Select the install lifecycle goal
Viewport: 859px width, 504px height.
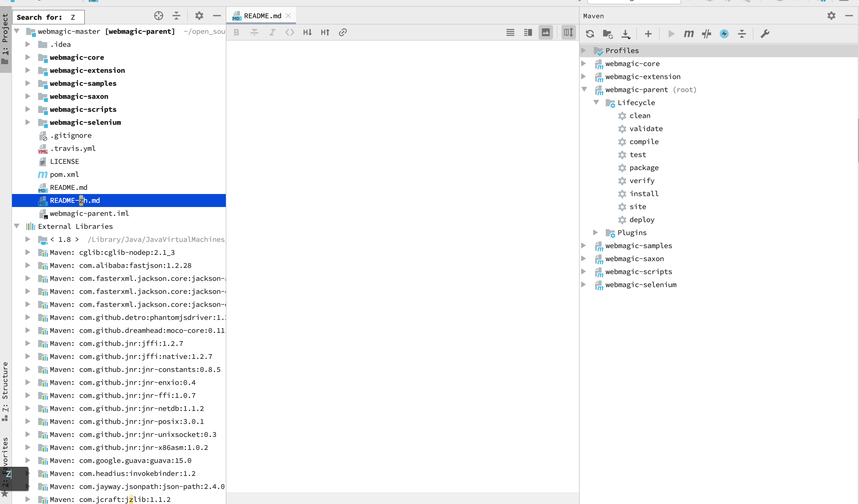644,193
